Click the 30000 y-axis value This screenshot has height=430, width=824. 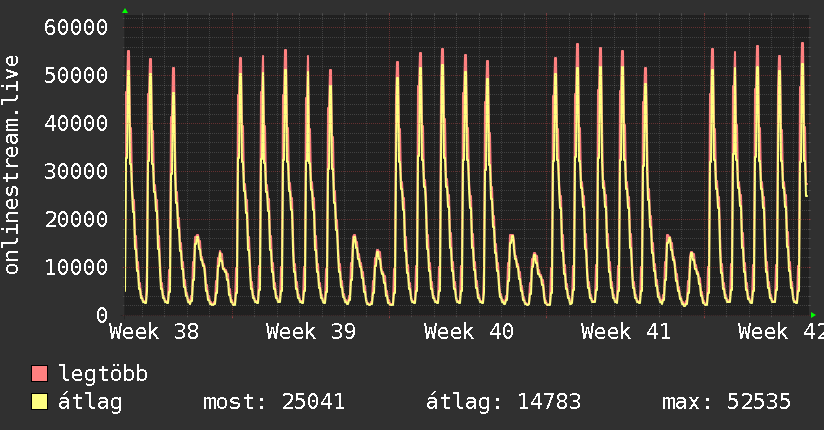tap(76, 171)
